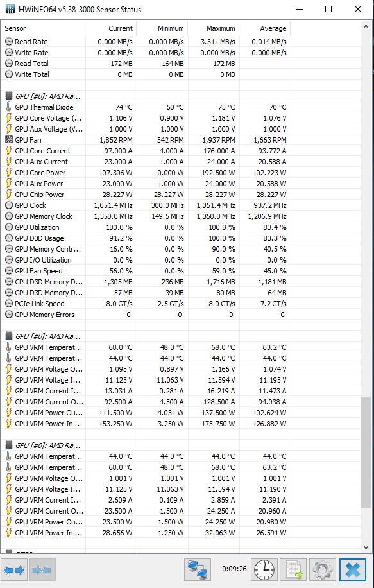Viewport: 374px width, 588px height.
Task: Click the round icon beside PCIe Link Speed
Action: click(8, 304)
